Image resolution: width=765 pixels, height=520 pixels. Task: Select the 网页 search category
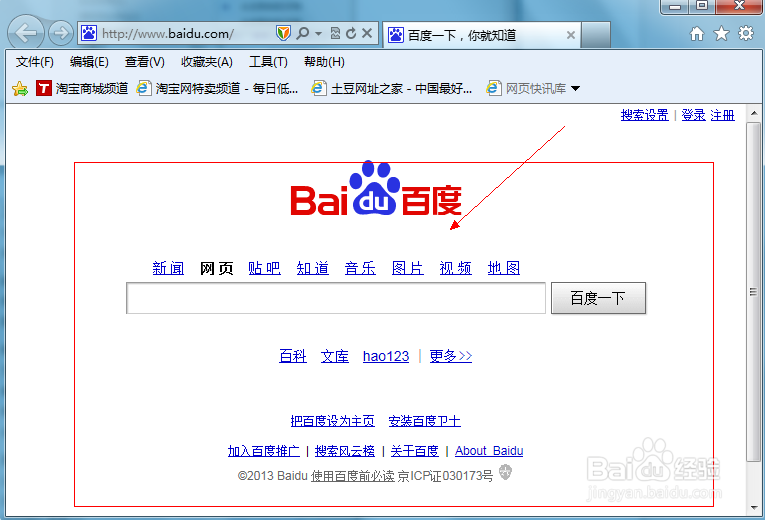pyautogui.click(x=216, y=268)
